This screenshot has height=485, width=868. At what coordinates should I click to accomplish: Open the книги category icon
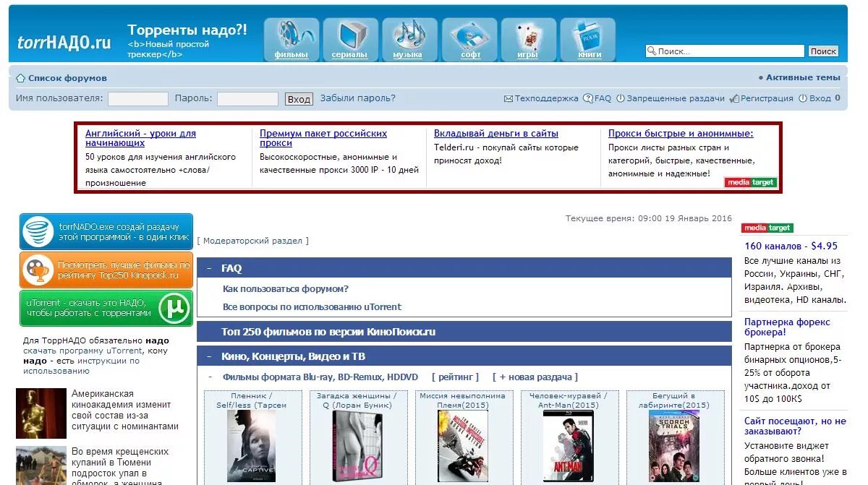[587, 39]
